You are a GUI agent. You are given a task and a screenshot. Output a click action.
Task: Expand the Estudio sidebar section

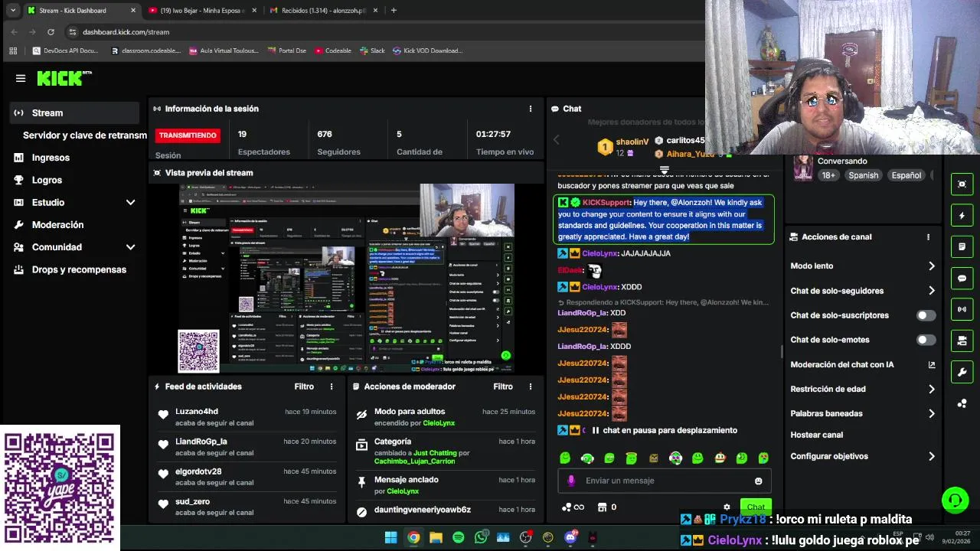tap(130, 203)
